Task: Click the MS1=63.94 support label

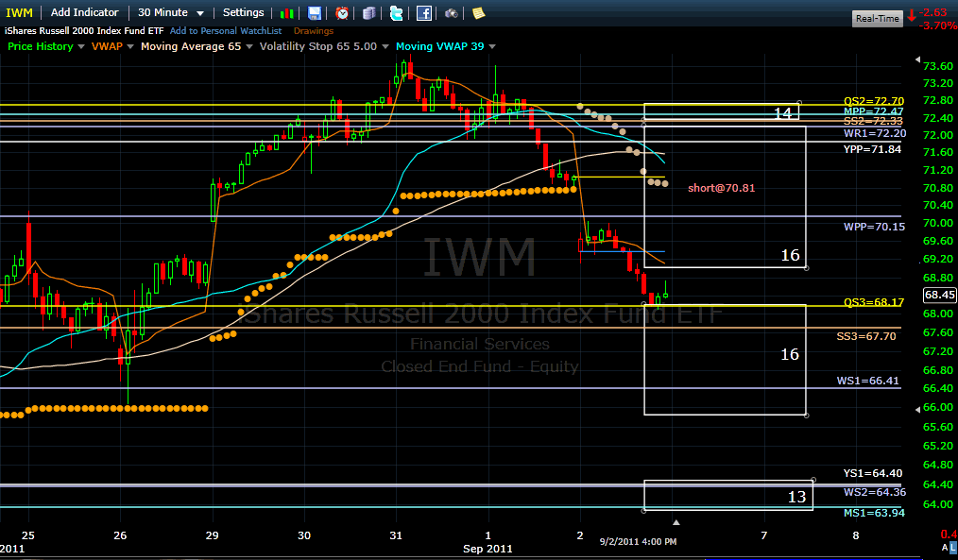Action: click(874, 513)
